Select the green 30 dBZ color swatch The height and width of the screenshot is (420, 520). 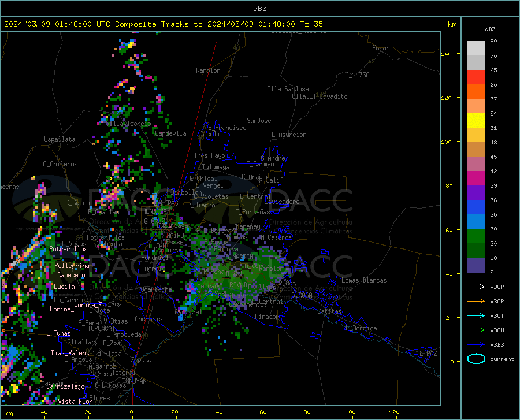(x=476, y=236)
